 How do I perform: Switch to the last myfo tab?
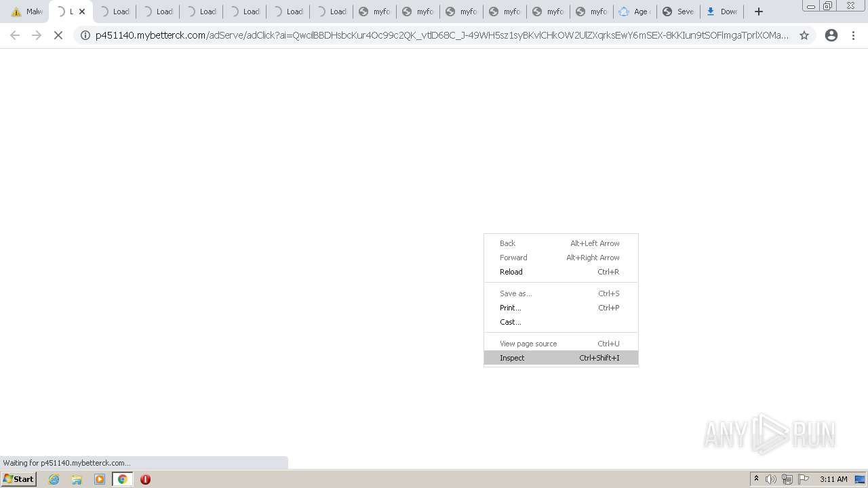591,12
